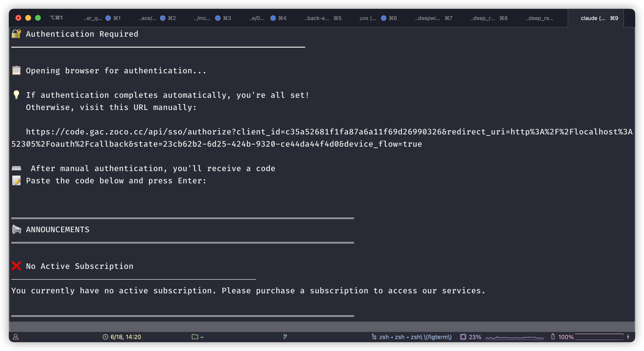
Task: Open new tab with plus button
Action: [630, 18]
